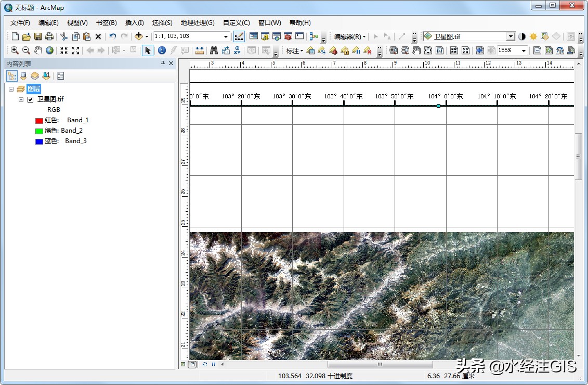Toggle List By Visibility view
This screenshot has height=385, width=588.
pyautogui.click(x=34, y=76)
